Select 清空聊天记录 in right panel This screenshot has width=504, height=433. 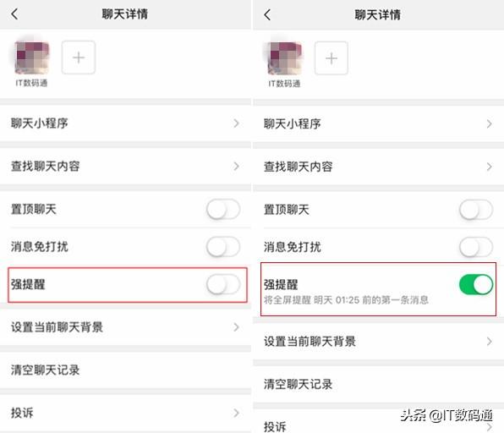[x=378, y=384]
